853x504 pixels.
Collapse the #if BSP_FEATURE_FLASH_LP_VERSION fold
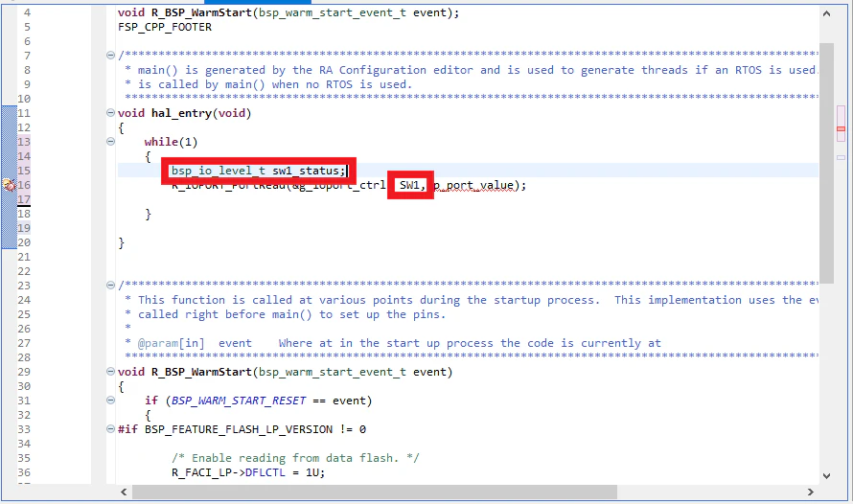click(110, 429)
